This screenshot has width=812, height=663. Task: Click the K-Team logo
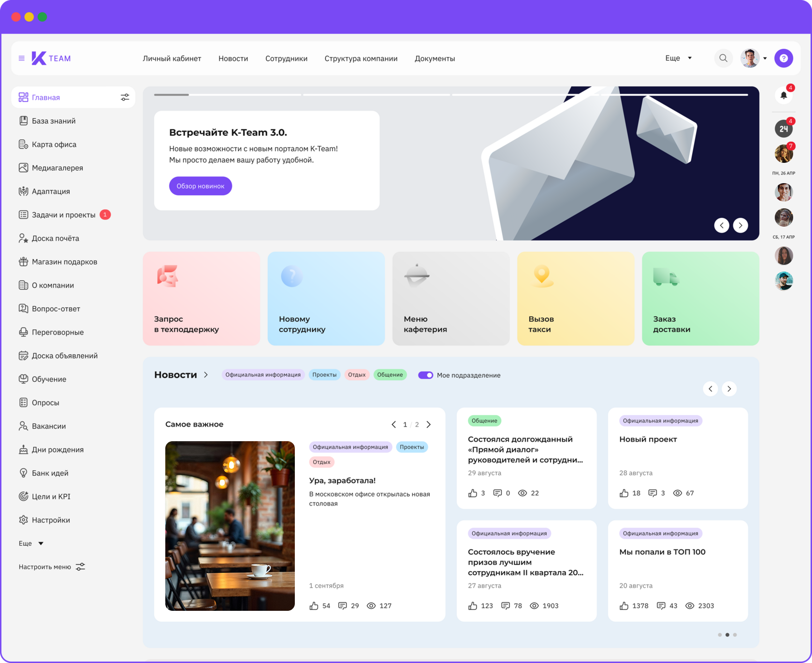(x=51, y=58)
